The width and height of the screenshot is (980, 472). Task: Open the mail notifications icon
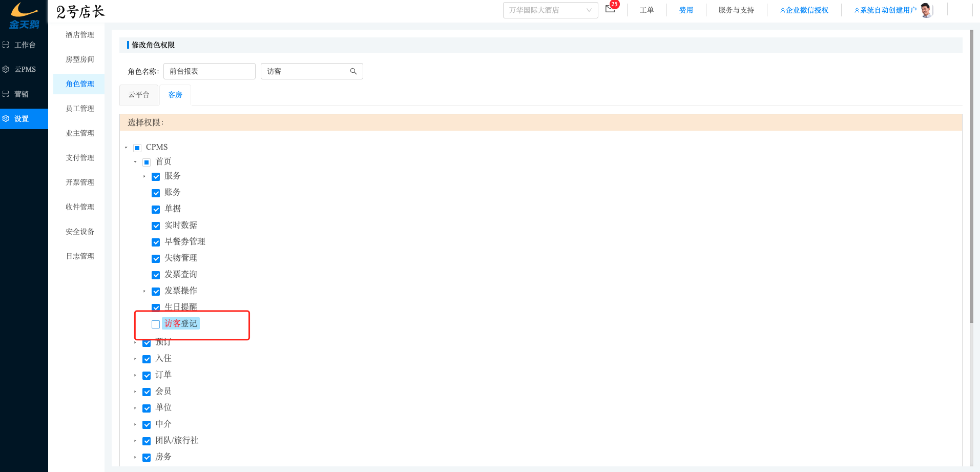point(610,9)
